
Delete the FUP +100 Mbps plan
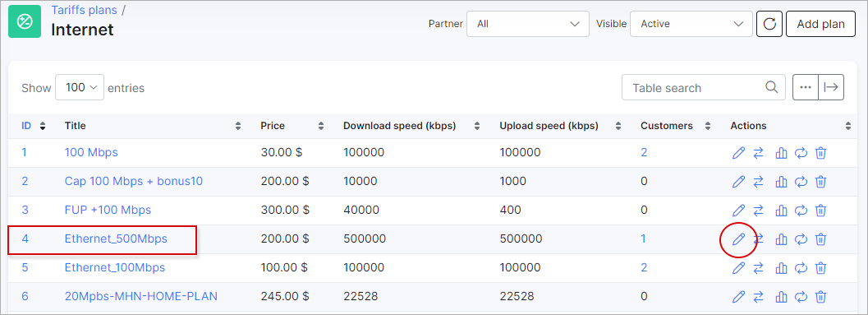pyautogui.click(x=821, y=211)
